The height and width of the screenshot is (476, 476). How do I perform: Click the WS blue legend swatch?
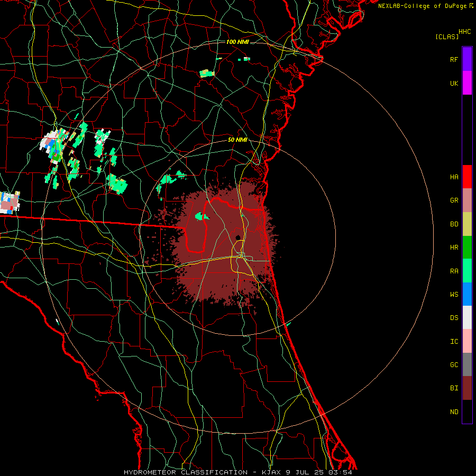(x=467, y=294)
